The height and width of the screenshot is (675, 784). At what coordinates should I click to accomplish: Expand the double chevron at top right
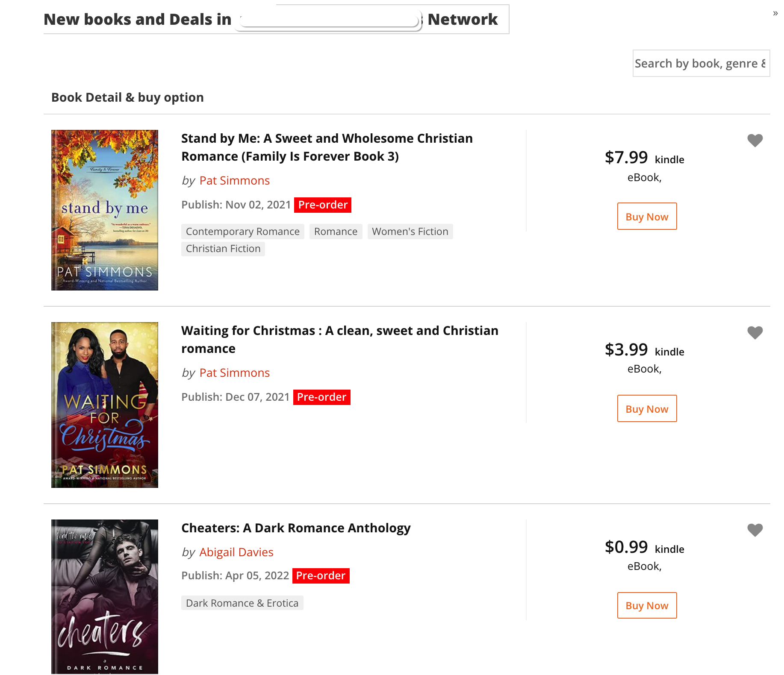pyautogui.click(x=775, y=13)
